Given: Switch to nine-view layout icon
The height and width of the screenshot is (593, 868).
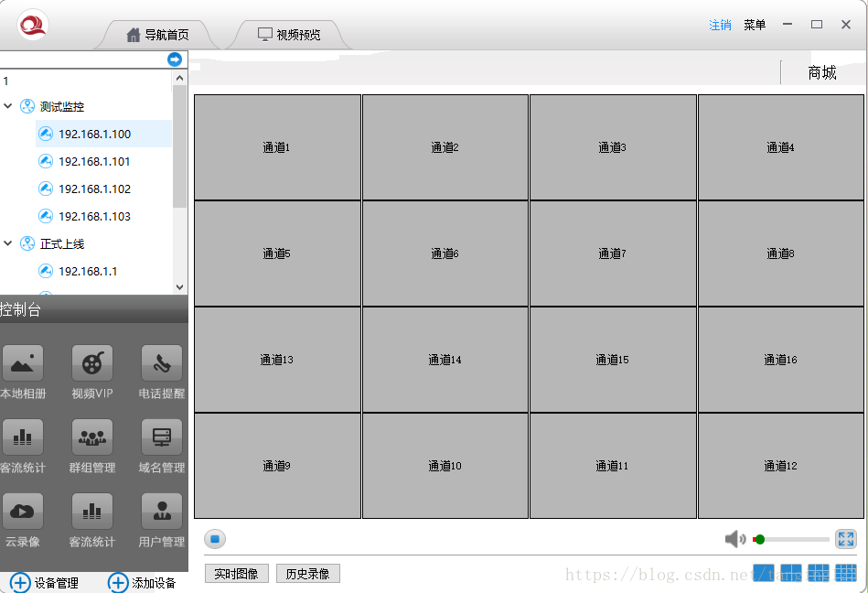Looking at the screenshot, I should click(819, 573).
